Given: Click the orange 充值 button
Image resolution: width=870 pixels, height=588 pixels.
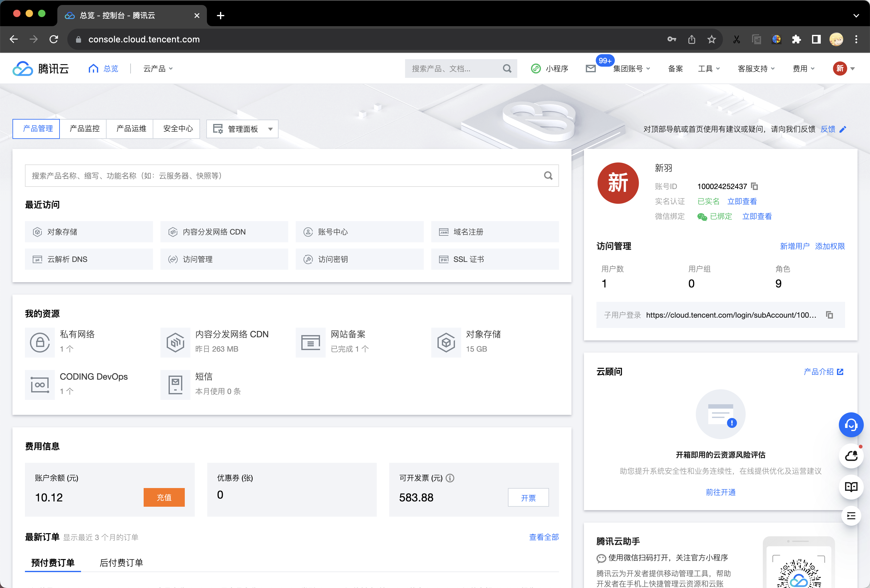Looking at the screenshot, I should point(164,497).
